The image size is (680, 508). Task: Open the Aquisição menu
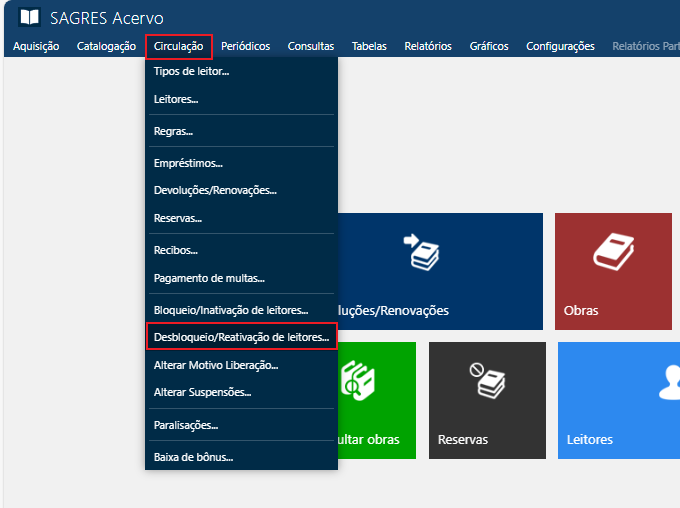36,46
